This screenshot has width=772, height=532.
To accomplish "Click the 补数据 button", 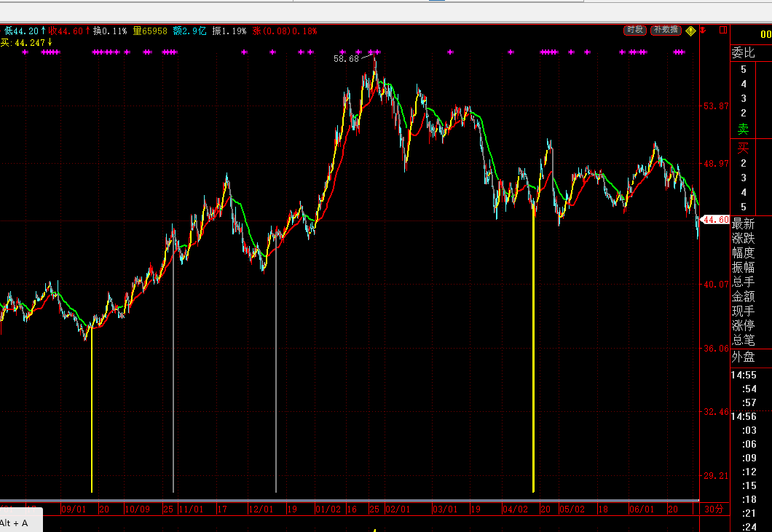I will pos(666,30).
